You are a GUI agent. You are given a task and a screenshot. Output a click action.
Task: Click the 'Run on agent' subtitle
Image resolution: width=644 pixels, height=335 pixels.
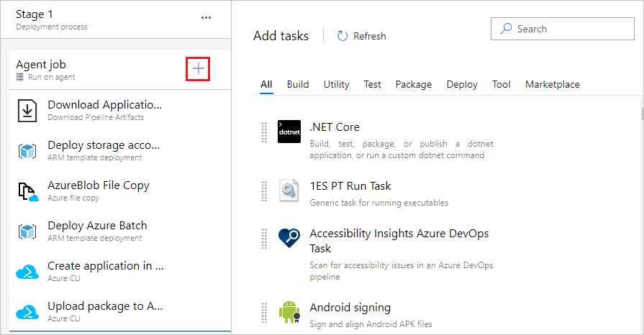(52, 77)
